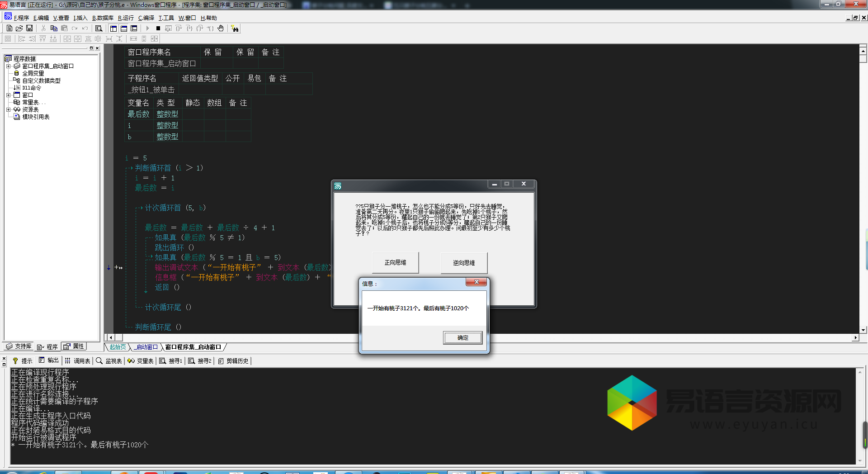Screen dimensions: 868x474
Task: Click the binoculars help search icon
Action: pos(235,28)
